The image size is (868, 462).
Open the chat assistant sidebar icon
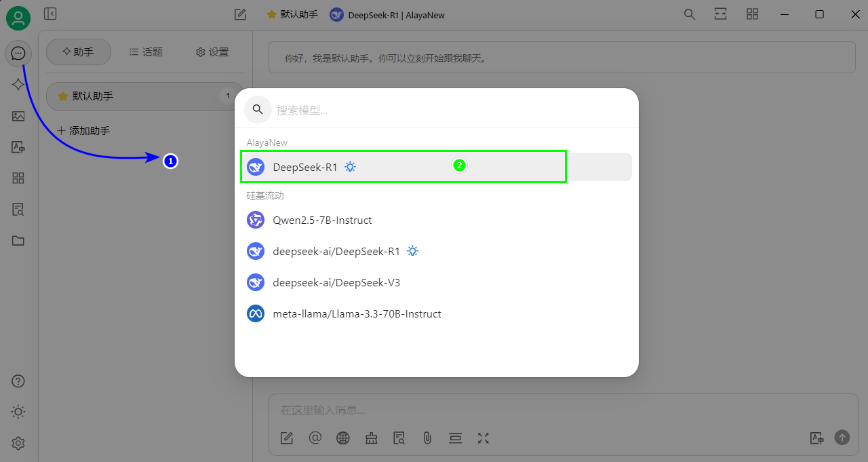tap(18, 53)
